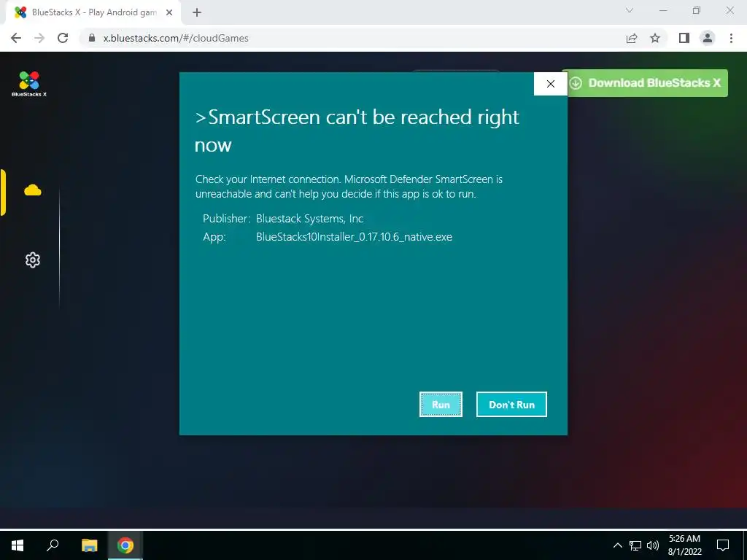The height and width of the screenshot is (560, 747).
Task: Open notification center icon
Action: click(723, 545)
